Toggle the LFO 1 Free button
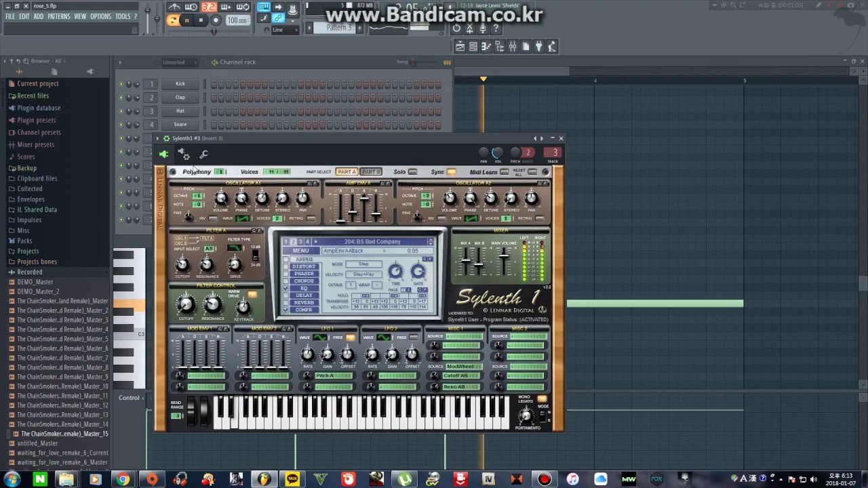Screen dimensions: 868x488 coord(351,337)
